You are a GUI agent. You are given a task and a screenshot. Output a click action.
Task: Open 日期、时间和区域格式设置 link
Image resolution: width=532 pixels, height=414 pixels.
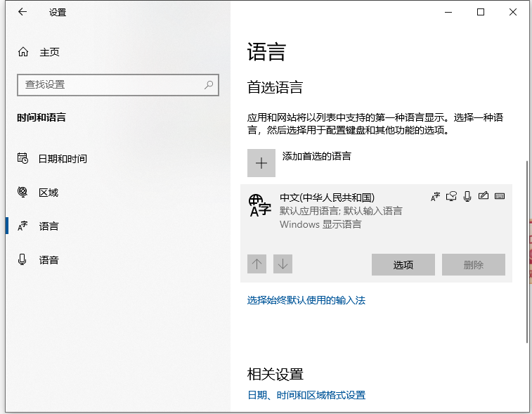(306, 395)
